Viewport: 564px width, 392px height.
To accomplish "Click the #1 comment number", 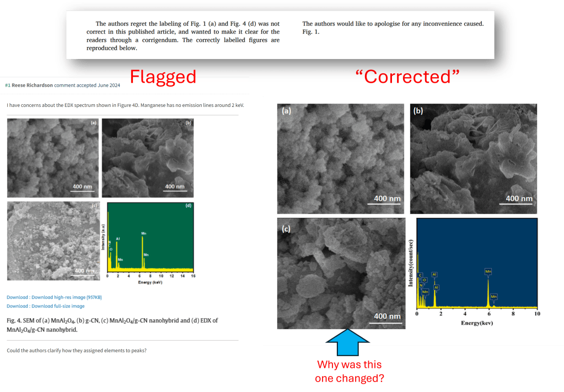I will (x=7, y=85).
